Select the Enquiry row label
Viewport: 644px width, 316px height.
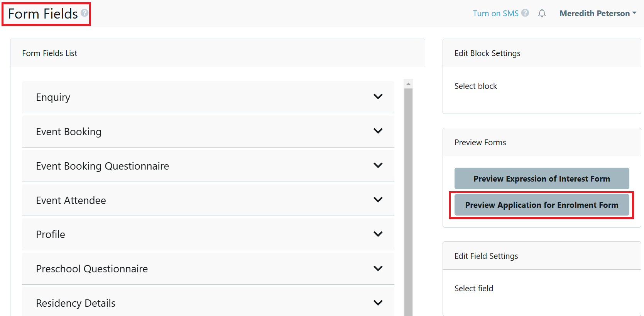(53, 97)
